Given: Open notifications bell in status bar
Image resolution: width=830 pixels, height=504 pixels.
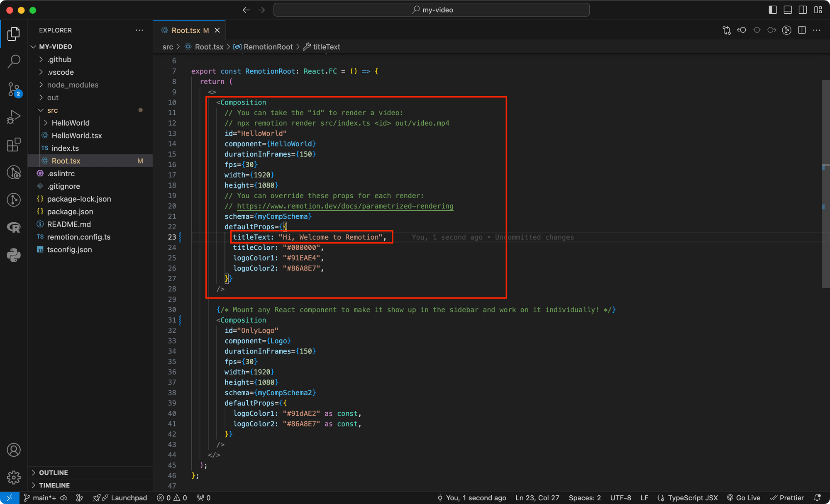Looking at the screenshot, I should point(818,498).
